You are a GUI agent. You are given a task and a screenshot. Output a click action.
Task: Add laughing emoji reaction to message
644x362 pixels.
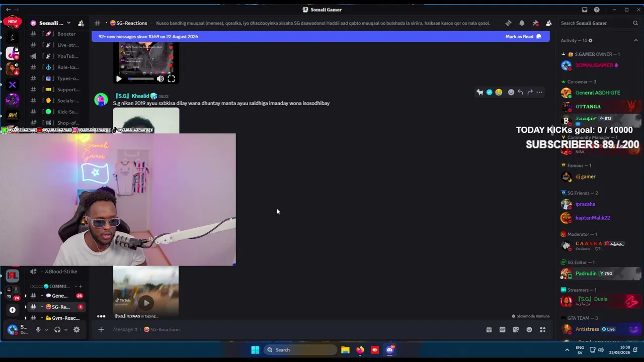pos(499,93)
